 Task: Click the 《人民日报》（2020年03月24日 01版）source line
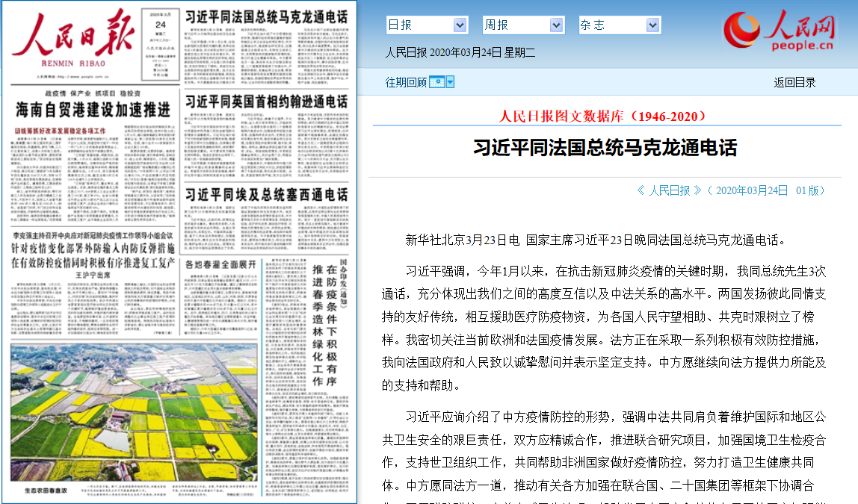coord(731,190)
